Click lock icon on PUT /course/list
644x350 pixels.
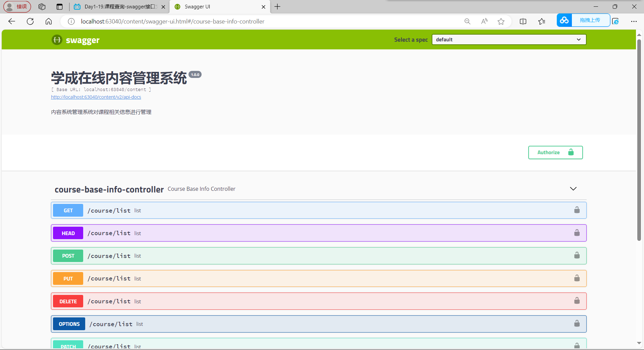[577, 278]
